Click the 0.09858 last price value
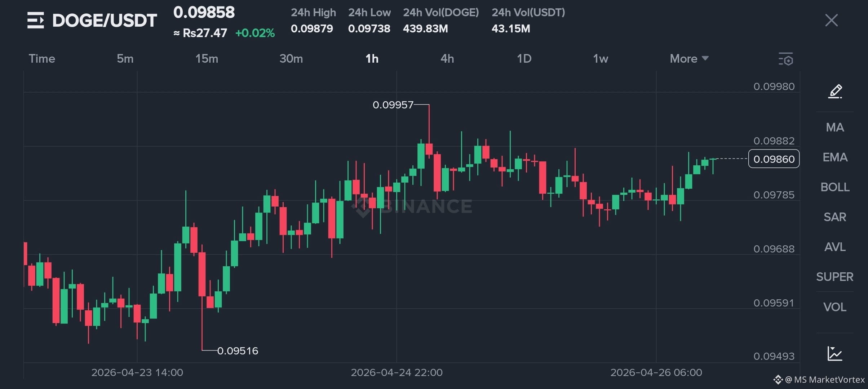The width and height of the screenshot is (868, 389). point(204,12)
